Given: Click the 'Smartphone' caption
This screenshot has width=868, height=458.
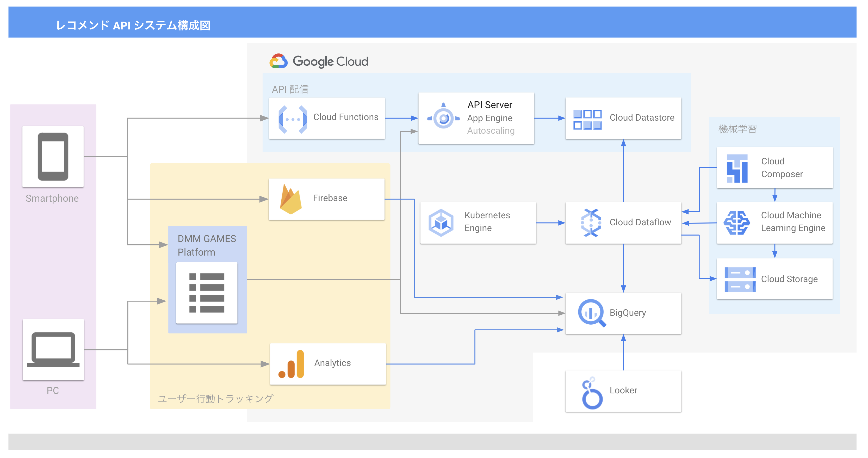Looking at the screenshot, I should point(52,198).
